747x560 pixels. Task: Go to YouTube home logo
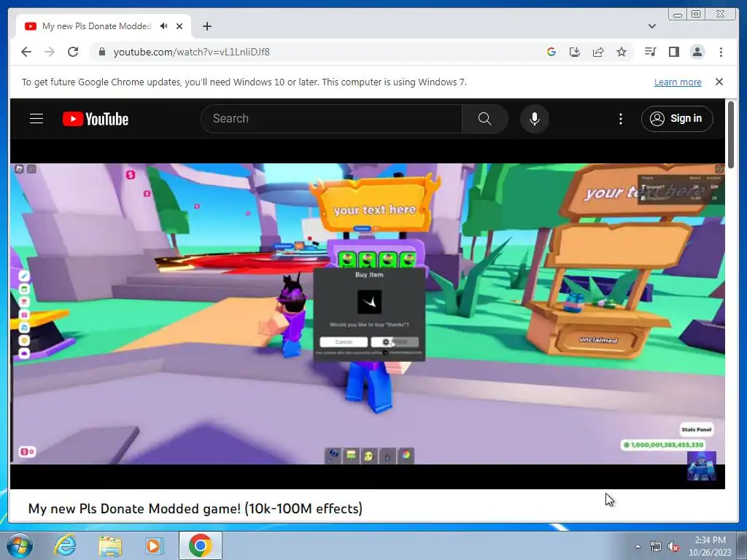click(x=96, y=119)
